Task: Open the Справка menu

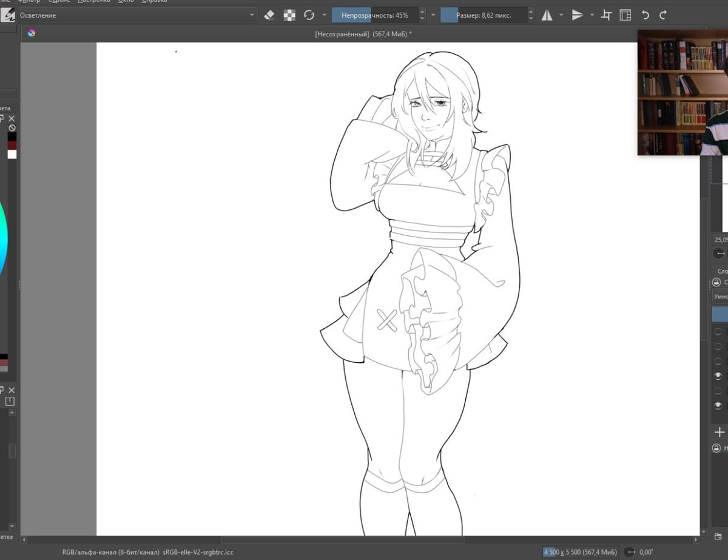Action: coord(154,2)
